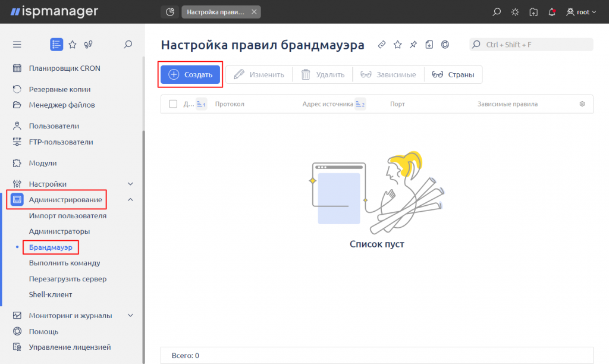Open table settings gear icon
The image size is (609, 364).
tap(582, 103)
